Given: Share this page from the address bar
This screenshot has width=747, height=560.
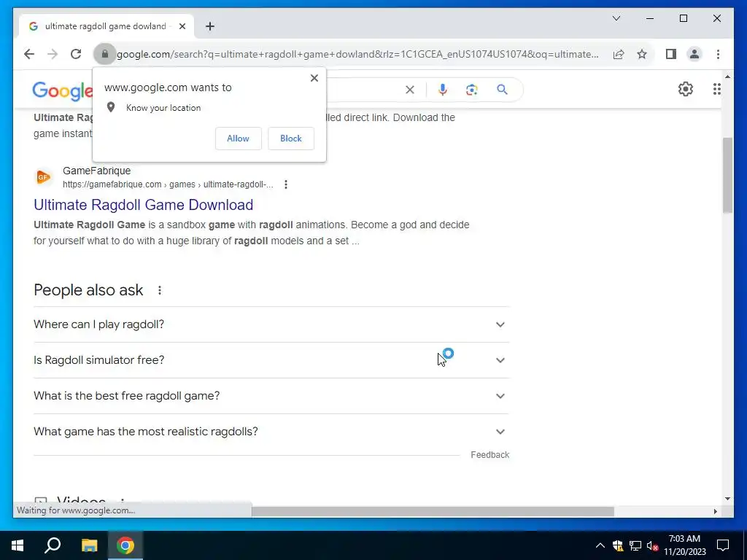Looking at the screenshot, I should coord(619,54).
